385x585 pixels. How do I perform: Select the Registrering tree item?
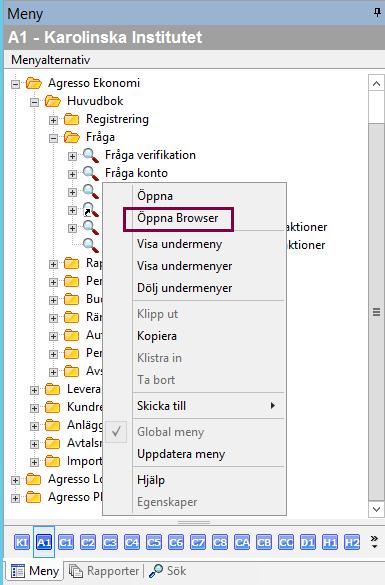[x=117, y=119]
